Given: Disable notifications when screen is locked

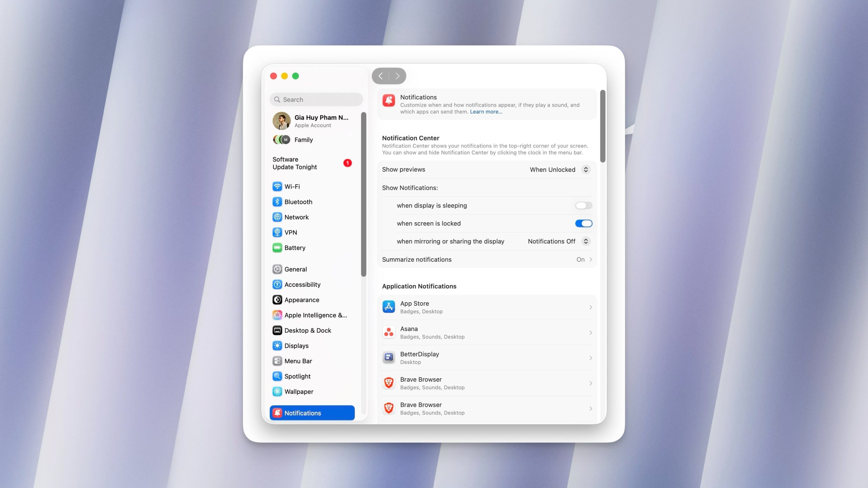Looking at the screenshot, I should (583, 223).
